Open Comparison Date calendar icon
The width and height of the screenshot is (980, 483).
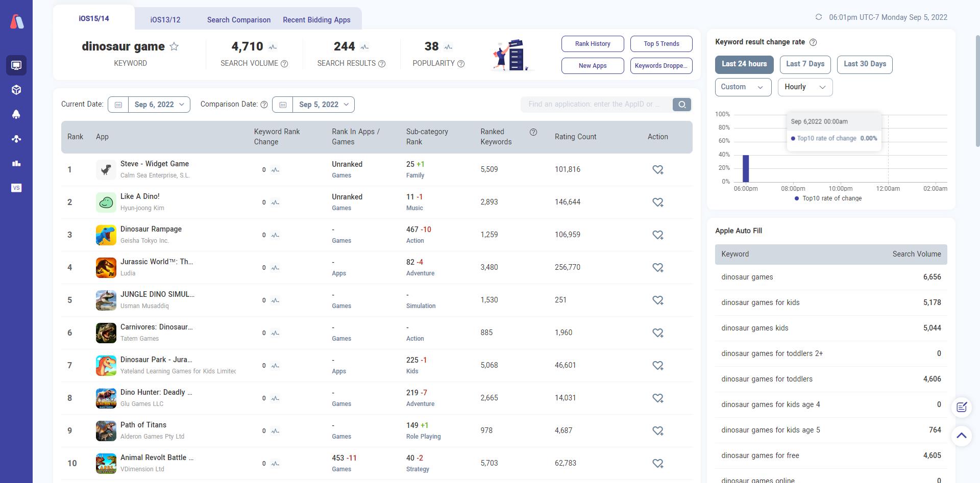click(x=283, y=105)
